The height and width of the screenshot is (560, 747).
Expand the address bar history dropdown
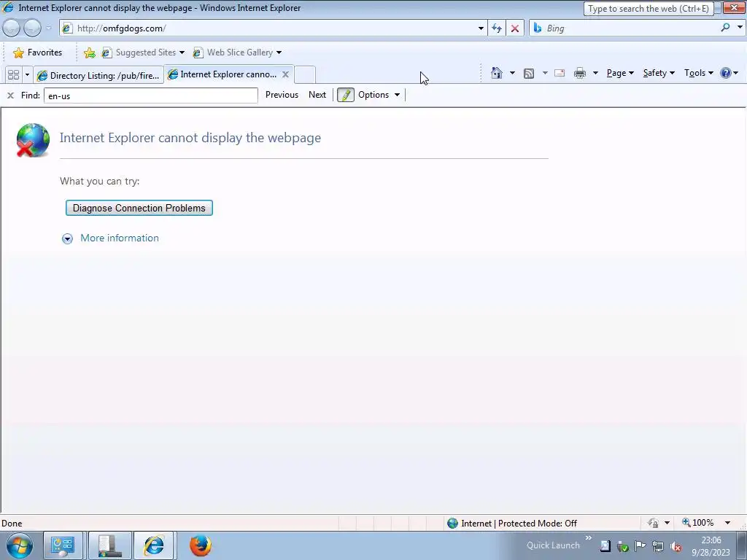[481, 28]
